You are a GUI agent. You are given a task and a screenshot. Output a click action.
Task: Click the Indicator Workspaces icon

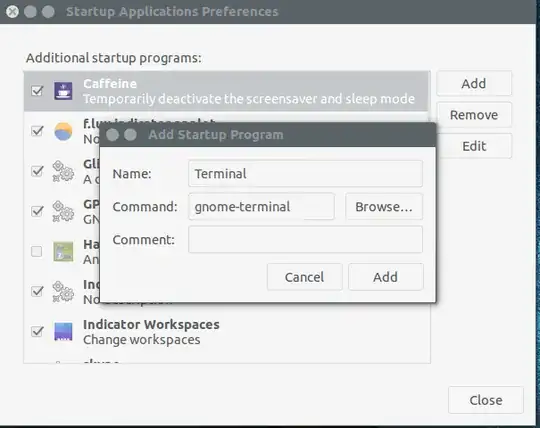coord(63,331)
